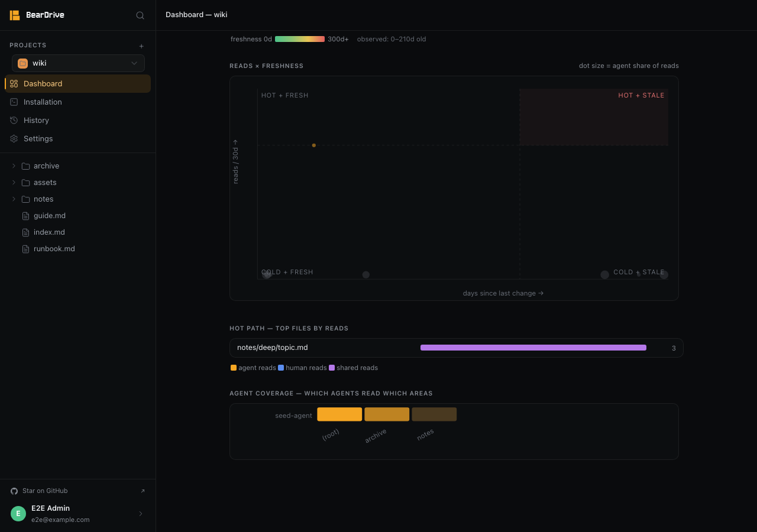
Task: Click the BearDrive brand name
Action: (45, 15)
